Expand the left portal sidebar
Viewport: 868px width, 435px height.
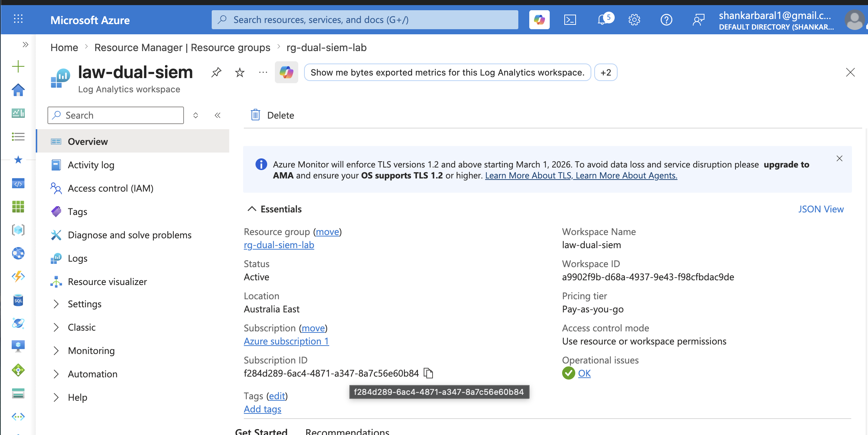25,45
